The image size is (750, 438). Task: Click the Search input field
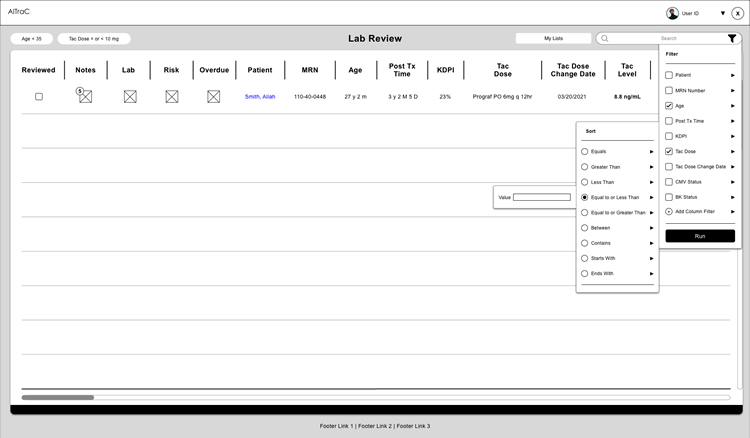(668, 38)
